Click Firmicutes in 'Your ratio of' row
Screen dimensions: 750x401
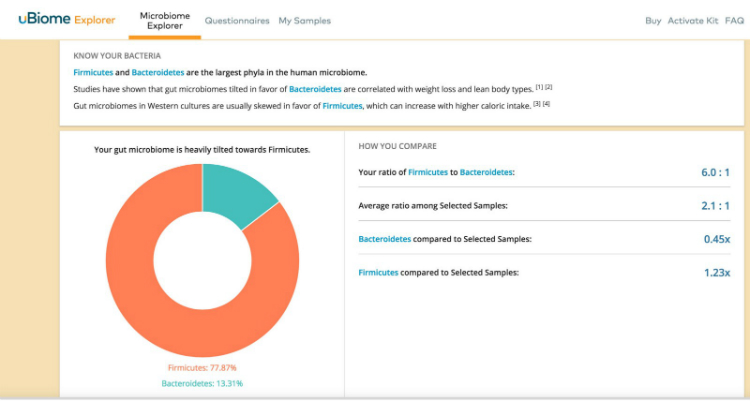tap(427, 173)
